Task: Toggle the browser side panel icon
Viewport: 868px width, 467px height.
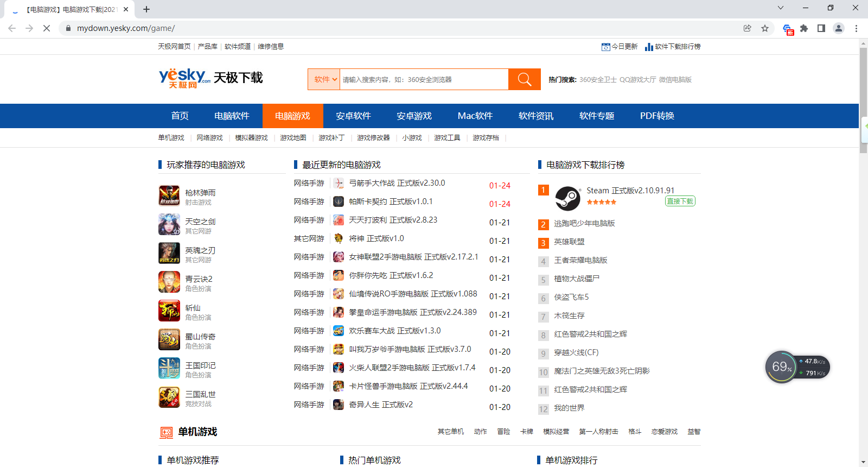Action: (821, 28)
